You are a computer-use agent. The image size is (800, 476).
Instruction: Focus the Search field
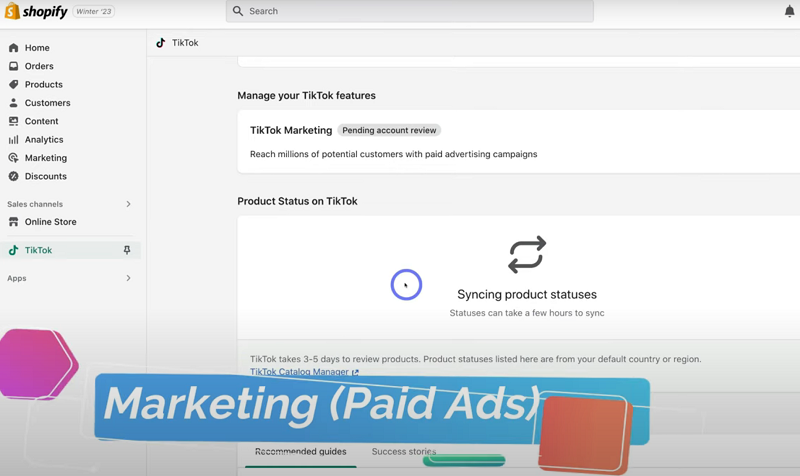(410, 11)
